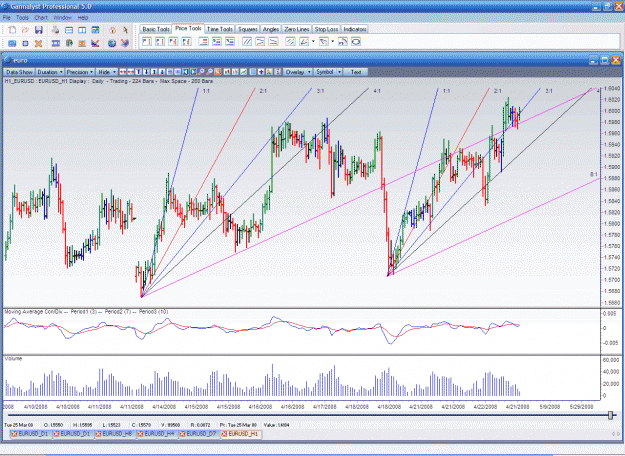Open the Overlay dropdown
625x456 pixels.
(x=298, y=72)
